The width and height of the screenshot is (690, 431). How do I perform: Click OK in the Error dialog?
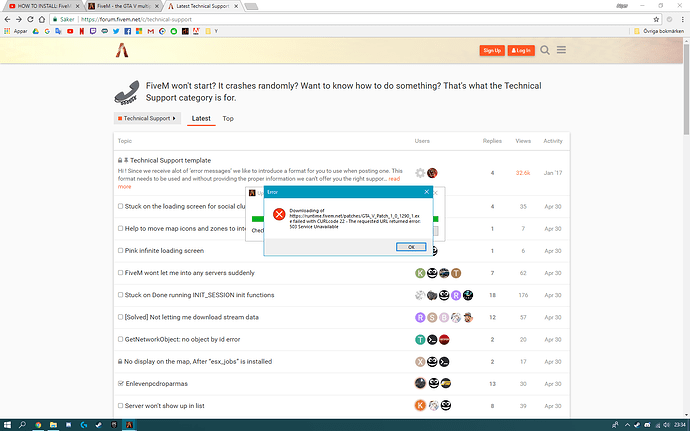click(x=411, y=247)
